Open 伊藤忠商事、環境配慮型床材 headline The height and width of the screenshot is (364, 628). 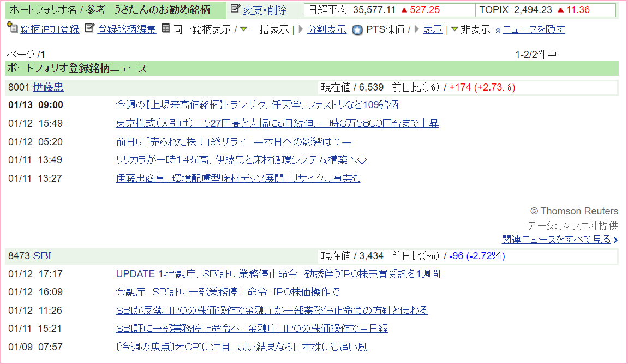238,178
